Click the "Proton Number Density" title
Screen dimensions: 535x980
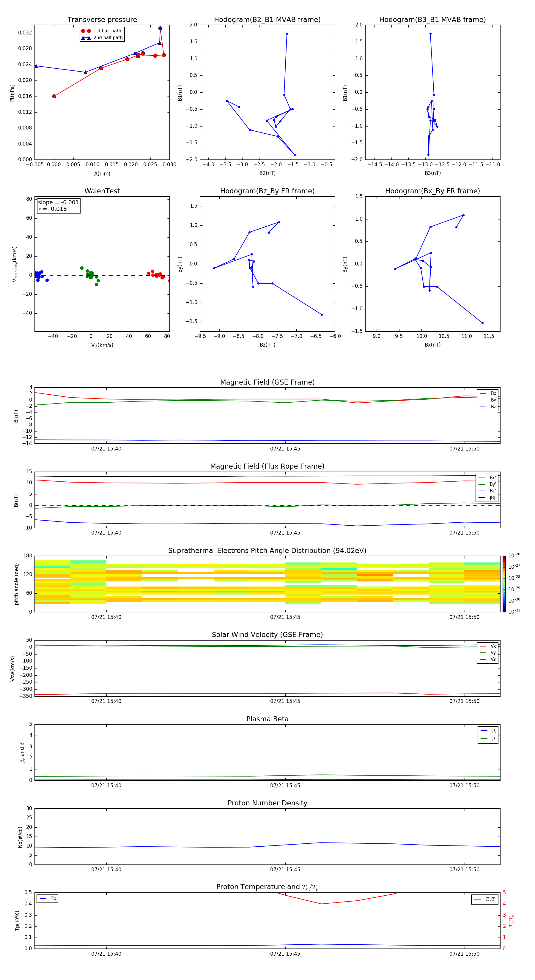click(x=267, y=803)
